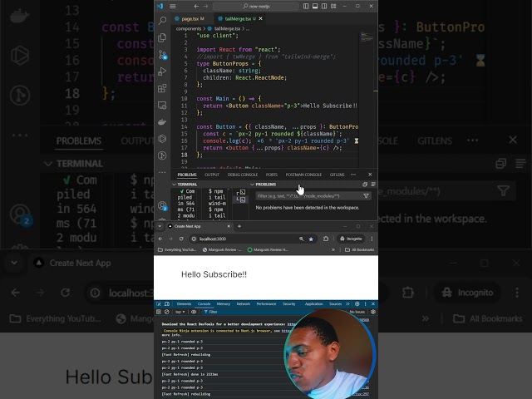Select the PORTS panel tab
Screen dimensions: 532x399
pyautogui.click(x=272, y=175)
